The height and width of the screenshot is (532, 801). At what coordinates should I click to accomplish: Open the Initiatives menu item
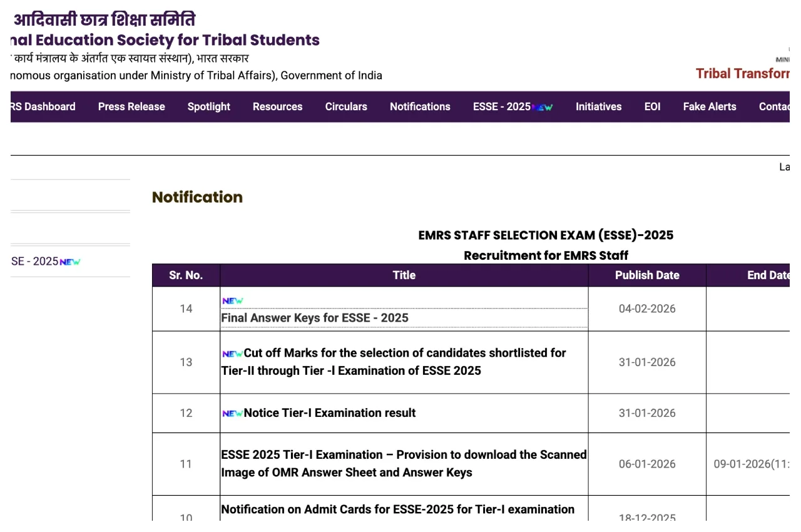coord(598,106)
